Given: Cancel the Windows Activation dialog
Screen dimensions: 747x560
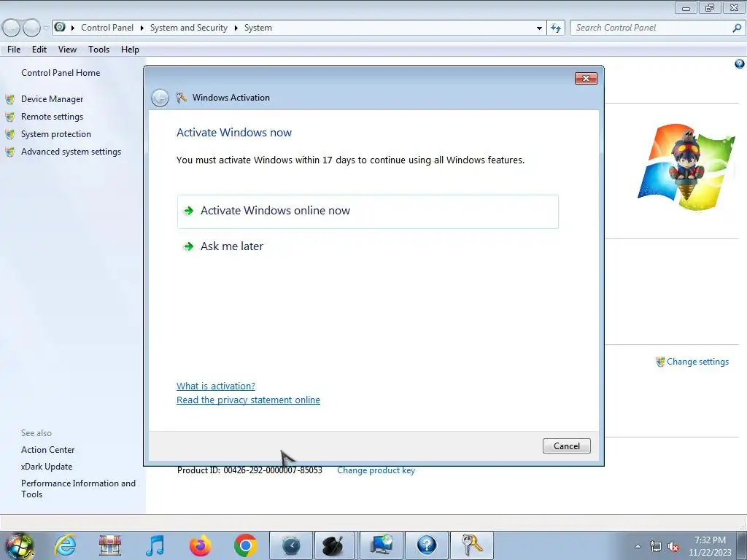Looking at the screenshot, I should (x=566, y=446).
